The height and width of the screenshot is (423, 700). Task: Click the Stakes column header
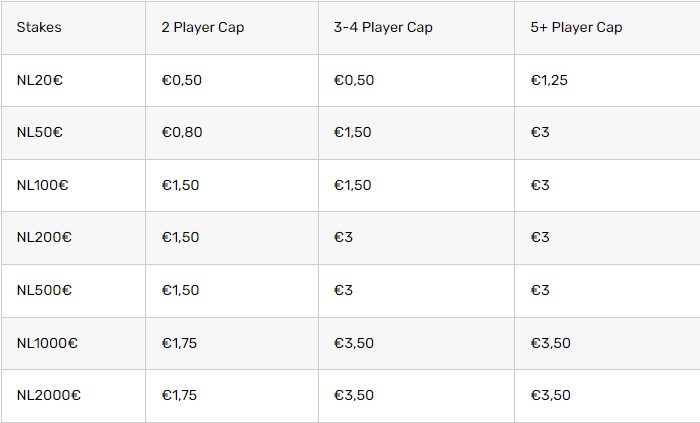point(39,27)
